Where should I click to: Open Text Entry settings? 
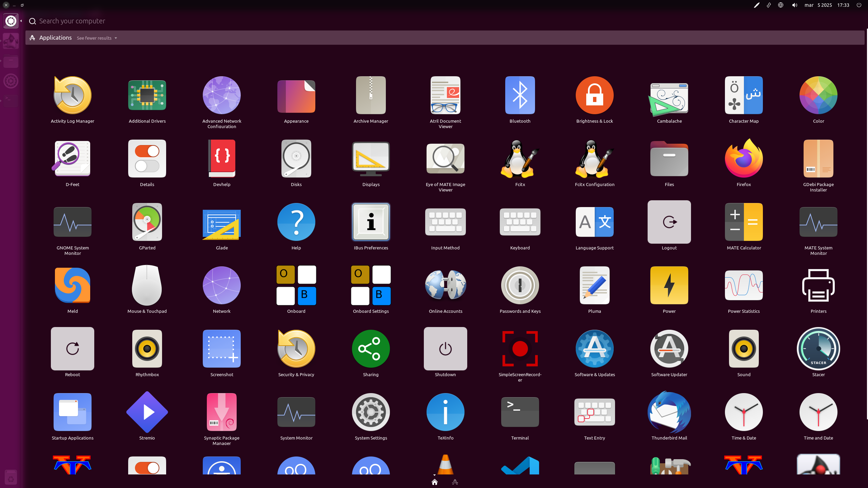point(594,412)
